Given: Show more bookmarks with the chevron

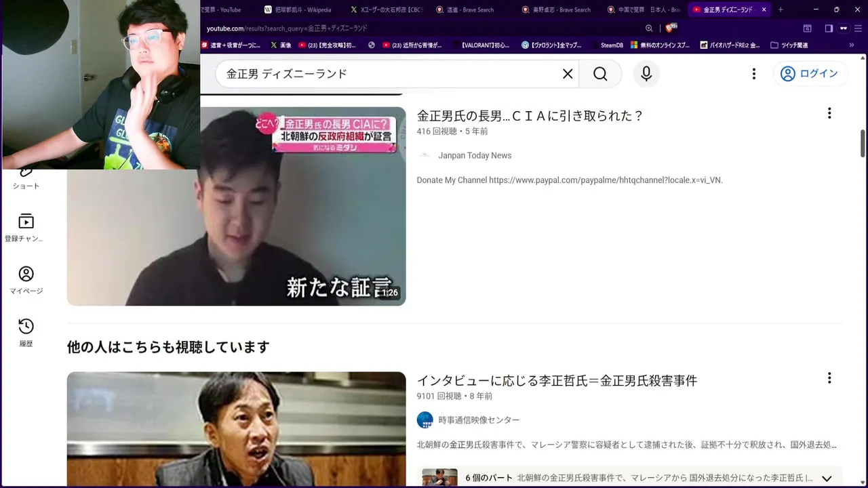Looking at the screenshot, I should click(852, 45).
